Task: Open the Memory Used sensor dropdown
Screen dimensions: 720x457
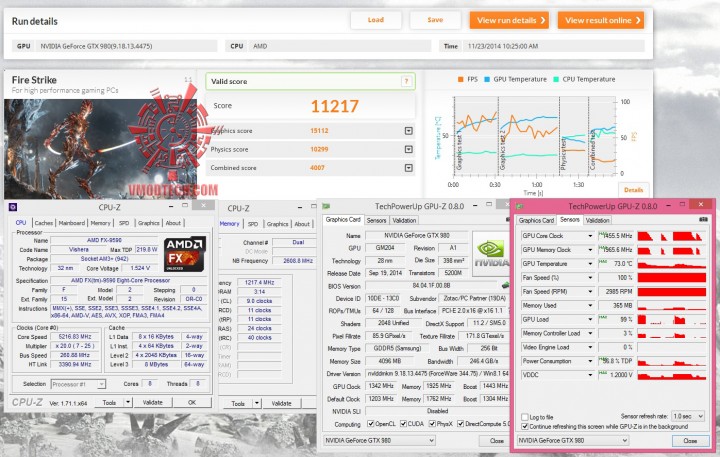Action: point(590,305)
